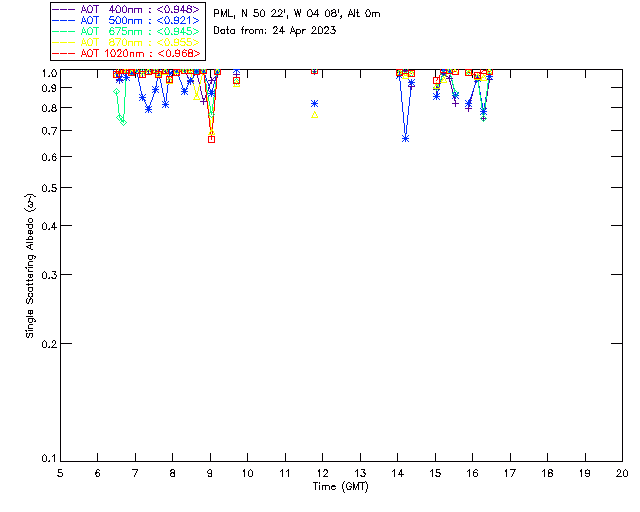Click the x-axis tick label '12'
Screen dimensions: 640x512
click(322, 473)
